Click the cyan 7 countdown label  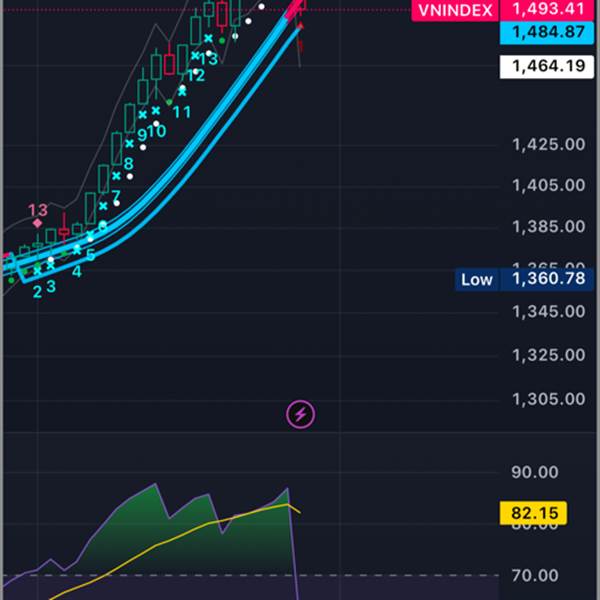click(x=116, y=196)
